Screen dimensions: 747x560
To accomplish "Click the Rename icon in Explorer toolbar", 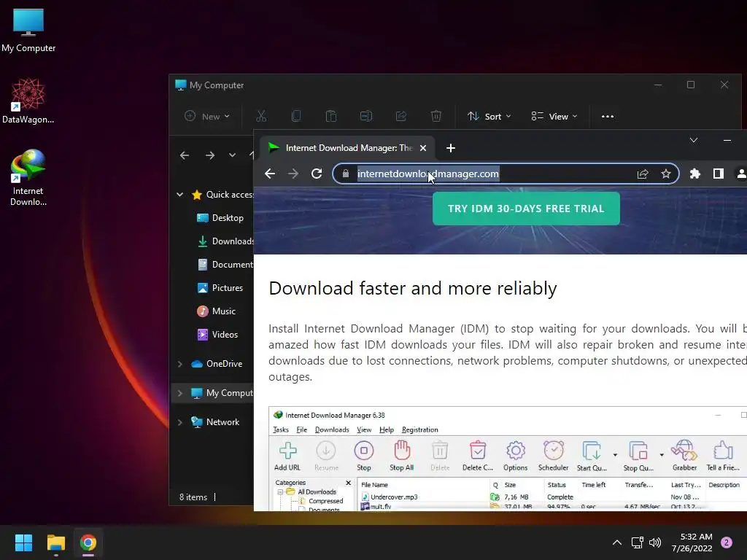I will tap(366, 116).
